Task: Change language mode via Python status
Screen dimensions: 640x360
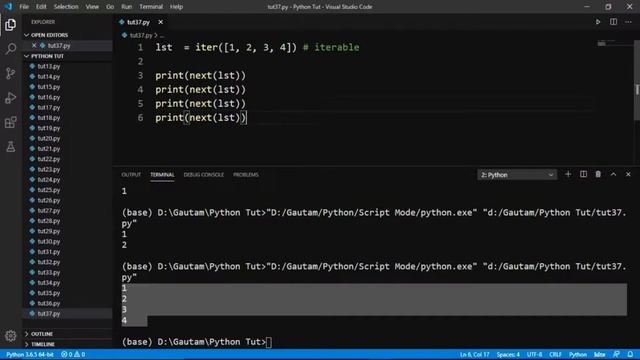Action: [x=578, y=354]
